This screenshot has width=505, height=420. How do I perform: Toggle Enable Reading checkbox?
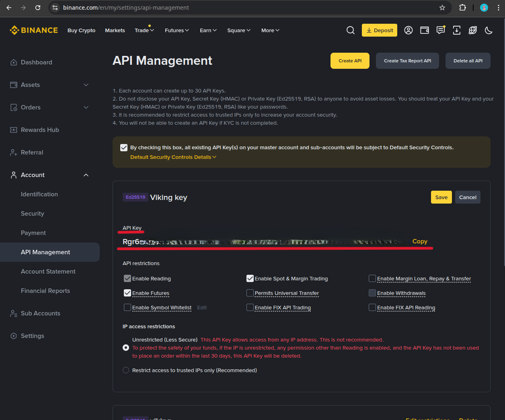tap(127, 278)
